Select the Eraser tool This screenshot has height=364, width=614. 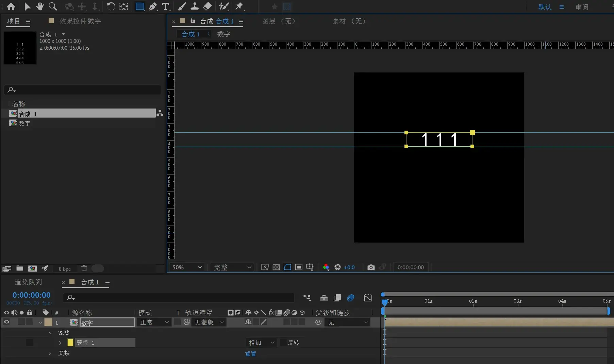coord(207,6)
